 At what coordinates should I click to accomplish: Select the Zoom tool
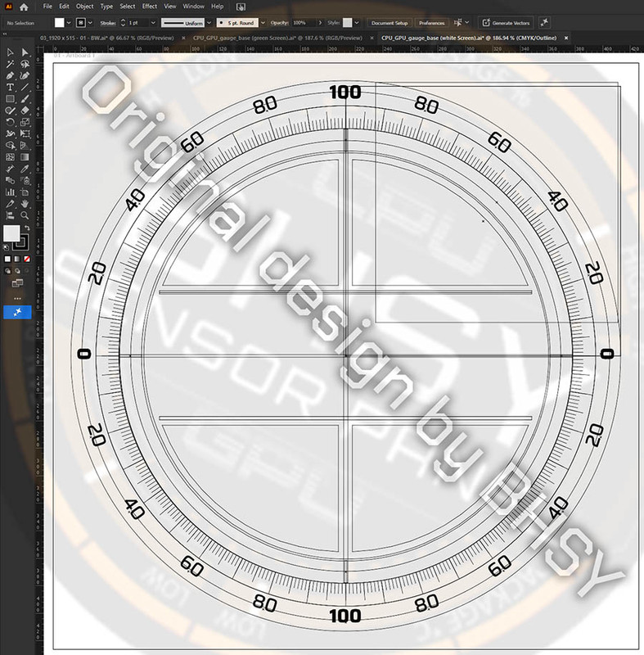[25, 215]
